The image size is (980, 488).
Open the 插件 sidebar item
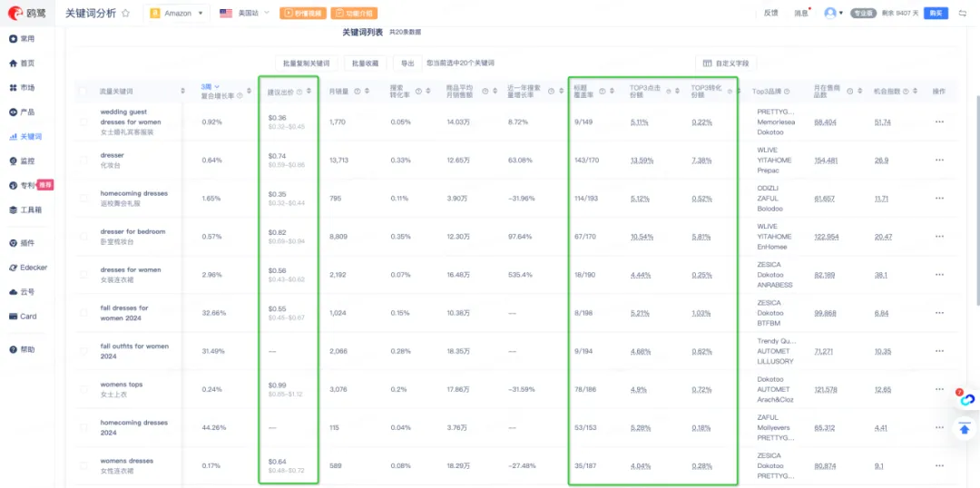23,243
